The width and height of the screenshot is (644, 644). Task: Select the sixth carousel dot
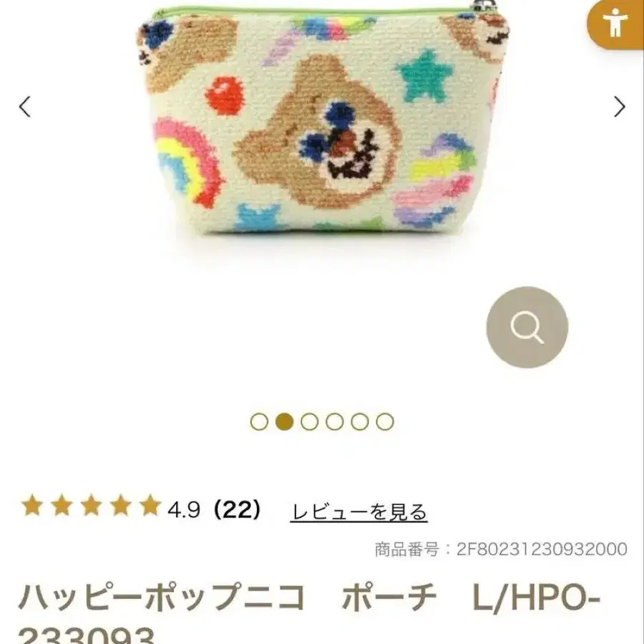click(385, 421)
